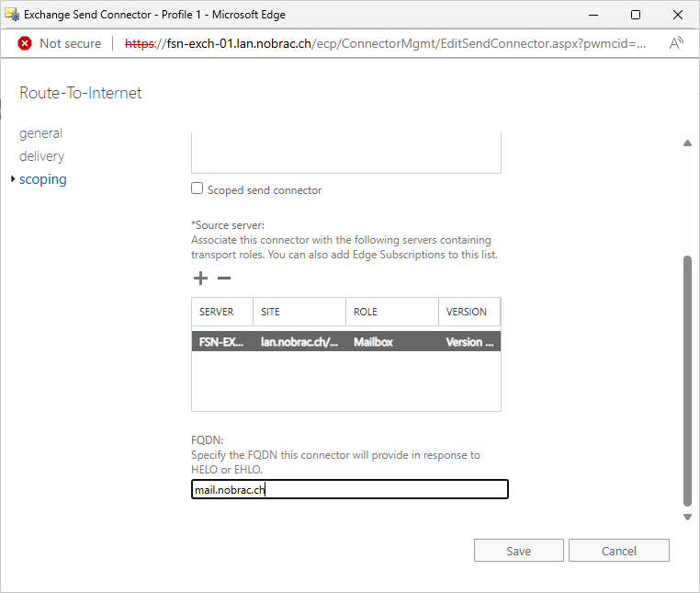Click the Route-To-Internet heading
Viewport: 700px width, 593px height.
(80, 93)
